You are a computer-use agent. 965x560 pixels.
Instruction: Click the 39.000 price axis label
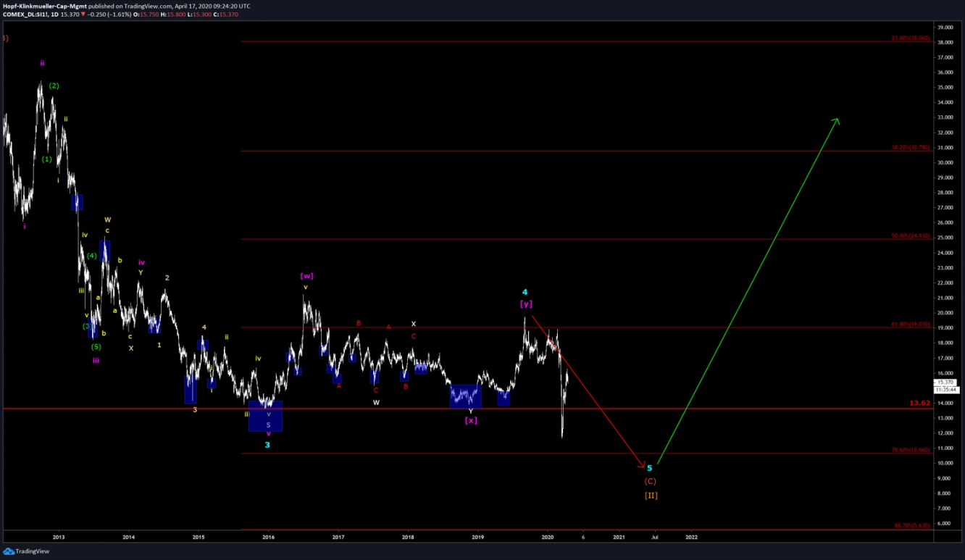(945, 28)
